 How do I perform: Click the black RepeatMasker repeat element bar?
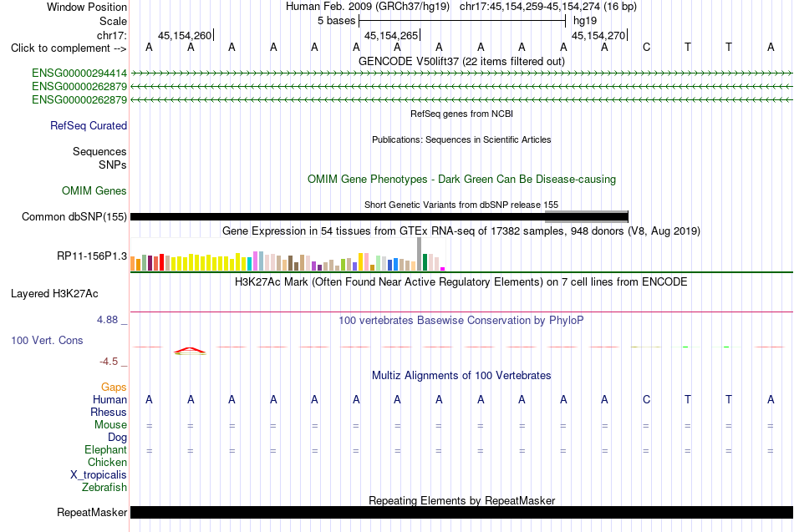click(x=461, y=512)
